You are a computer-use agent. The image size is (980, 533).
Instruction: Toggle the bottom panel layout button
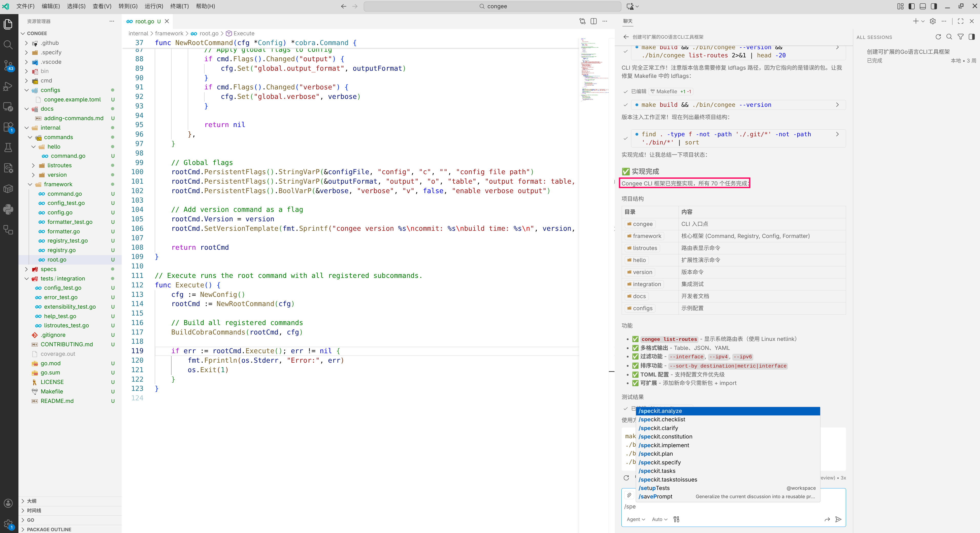pos(923,6)
